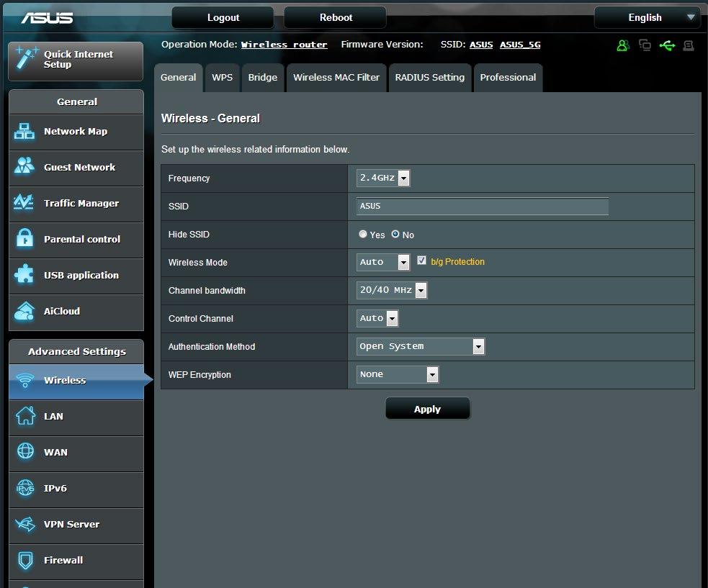The width and height of the screenshot is (708, 588).
Task: Click the Firewall shield icon
Action: (25, 560)
